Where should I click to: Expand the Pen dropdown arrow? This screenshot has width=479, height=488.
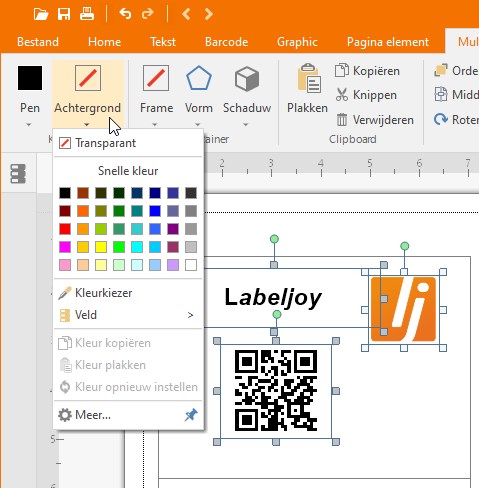click(29, 125)
